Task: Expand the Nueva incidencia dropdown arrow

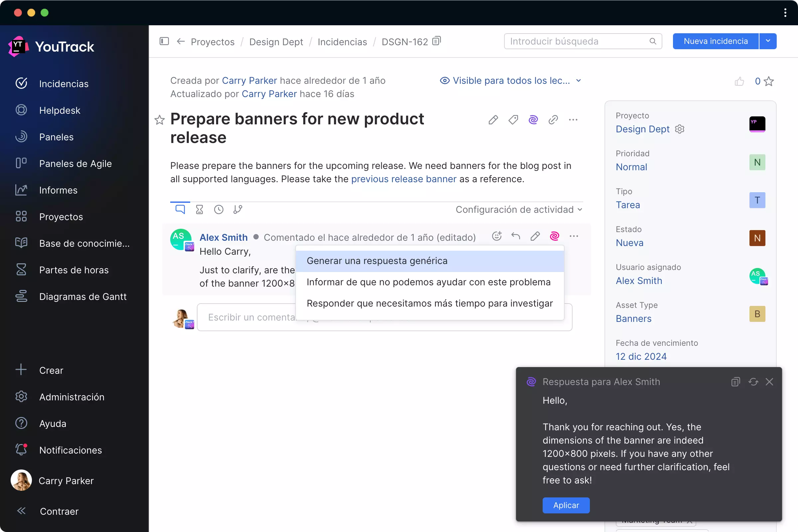Action: 768,41
